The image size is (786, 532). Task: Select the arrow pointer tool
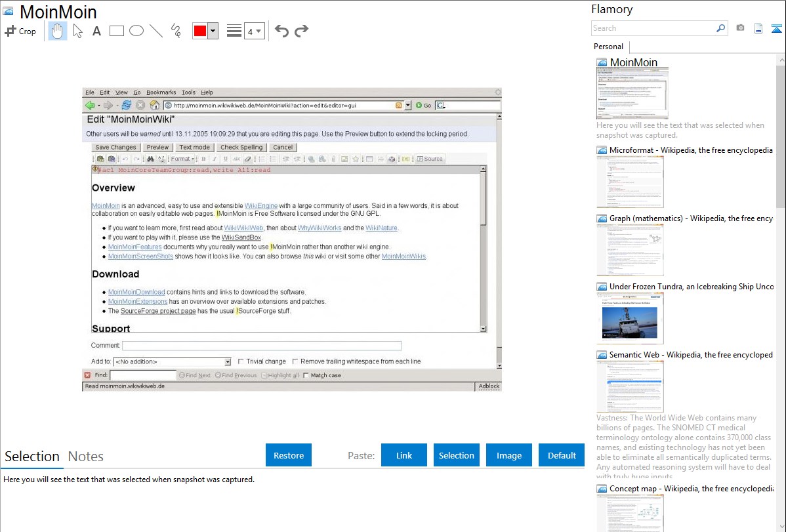click(78, 31)
